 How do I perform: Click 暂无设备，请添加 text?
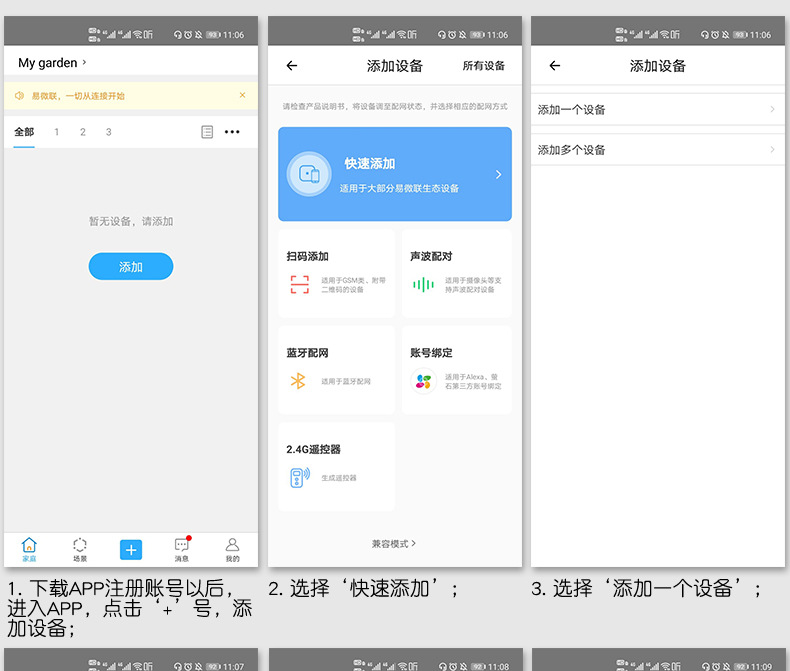[131, 221]
